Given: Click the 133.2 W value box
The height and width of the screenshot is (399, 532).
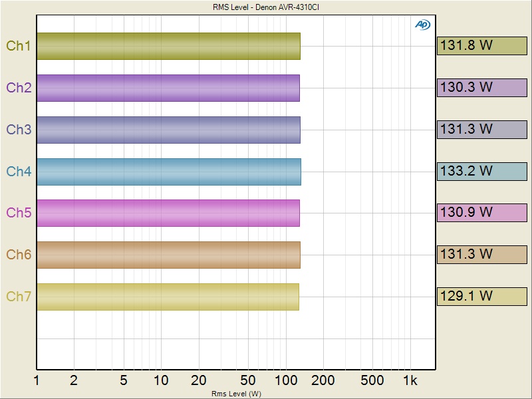Looking at the screenshot, I should [482, 171].
